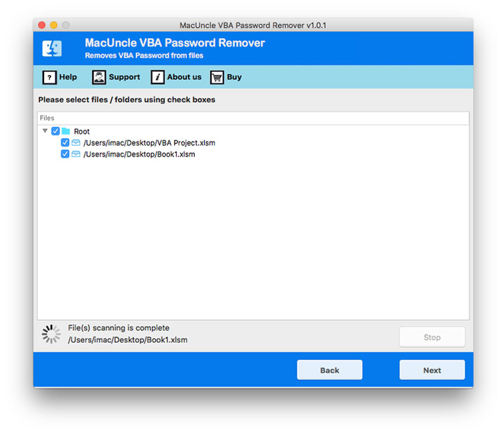Click the Support icon in the toolbar

click(98, 77)
